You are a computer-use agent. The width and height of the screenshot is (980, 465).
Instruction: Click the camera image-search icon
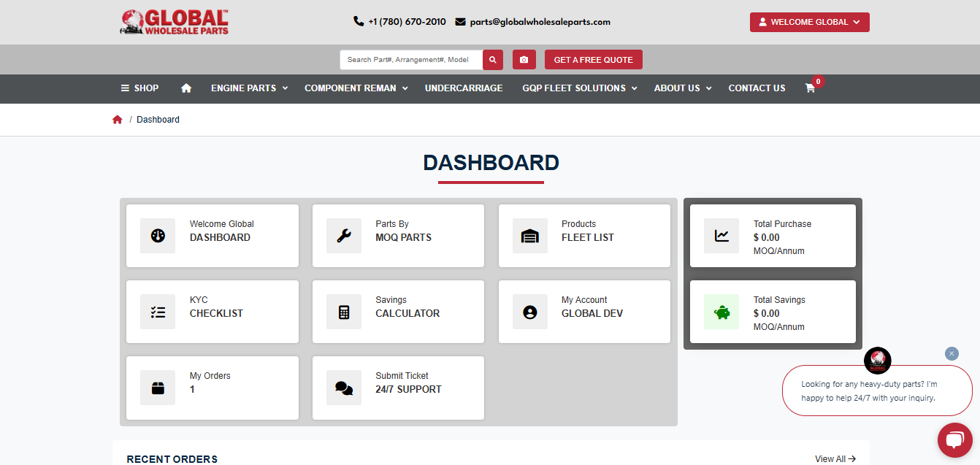point(524,59)
